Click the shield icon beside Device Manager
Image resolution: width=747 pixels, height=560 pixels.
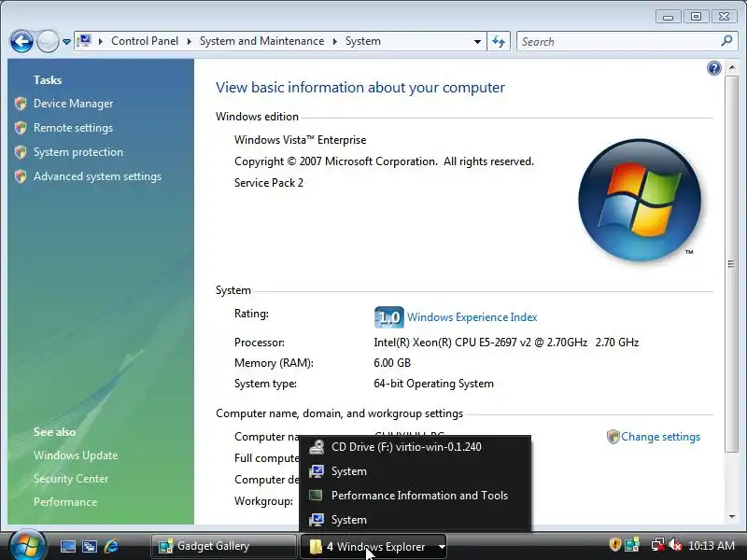(21, 104)
